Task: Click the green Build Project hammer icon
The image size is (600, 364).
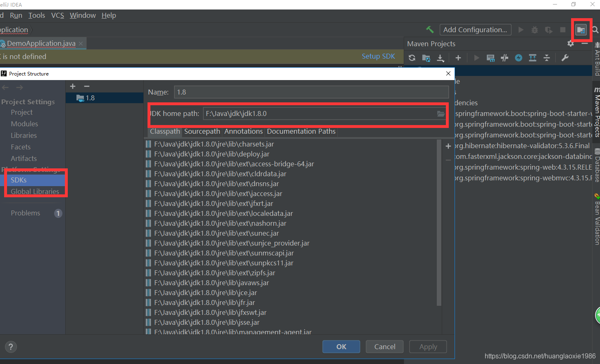Action: 430,30
